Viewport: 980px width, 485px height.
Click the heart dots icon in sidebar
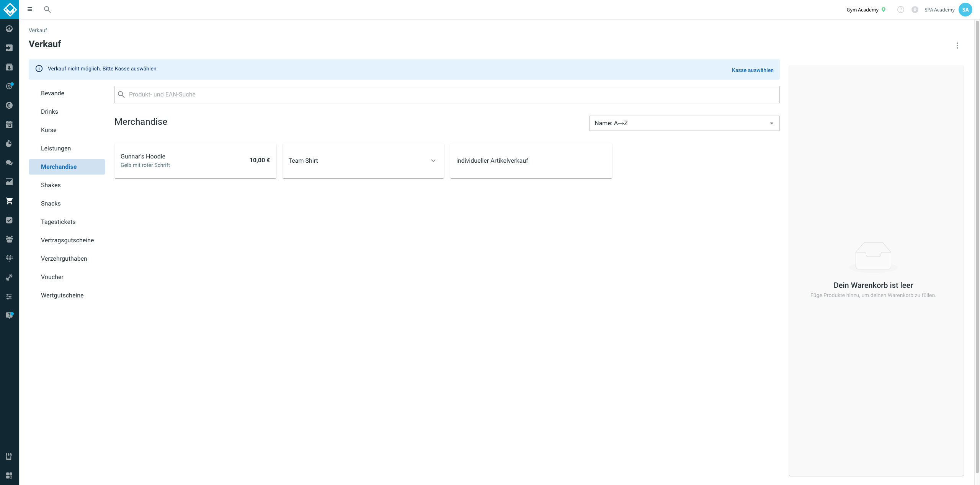click(9, 258)
